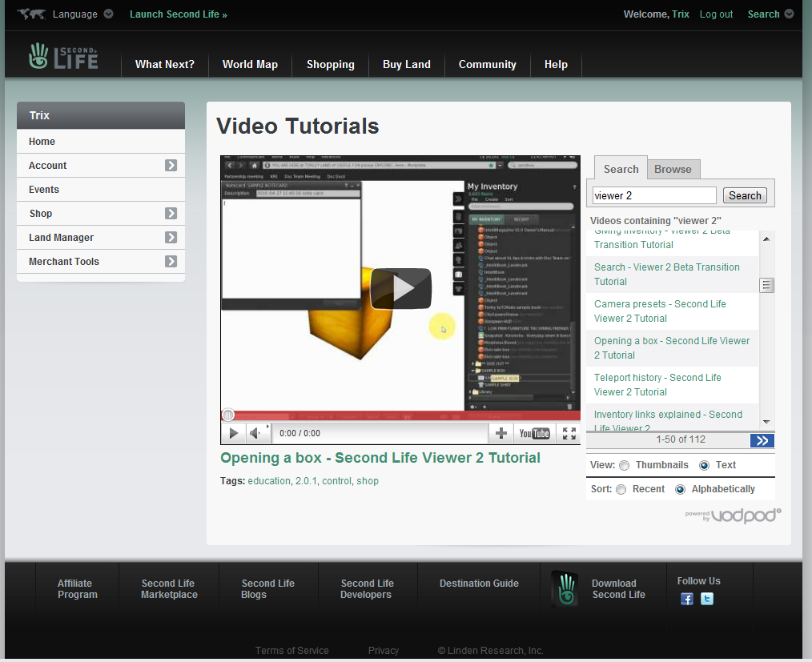Viewport: 812px width, 662px height.
Task: Open Destination Guide footer link
Action: tap(479, 584)
